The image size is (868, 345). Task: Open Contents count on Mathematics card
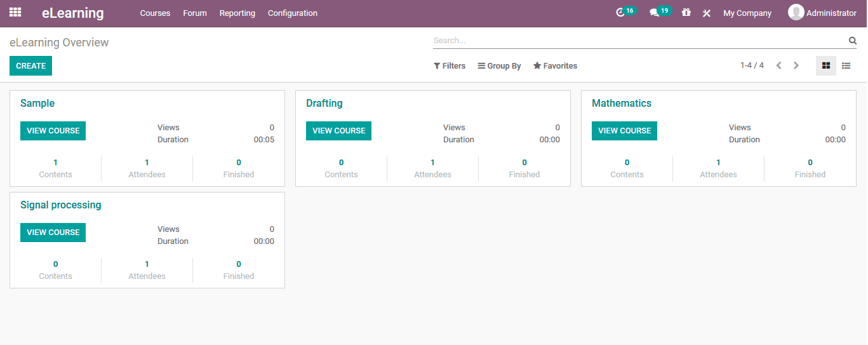tap(627, 168)
